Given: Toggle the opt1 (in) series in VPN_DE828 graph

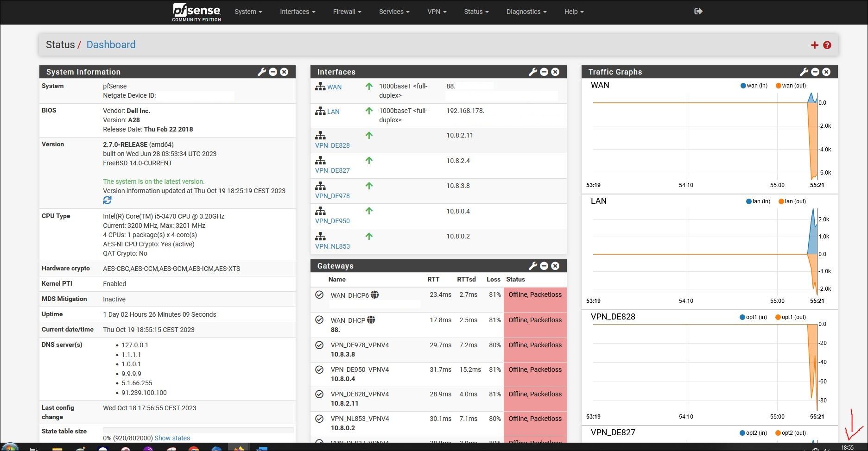Looking at the screenshot, I should (x=754, y=317).
